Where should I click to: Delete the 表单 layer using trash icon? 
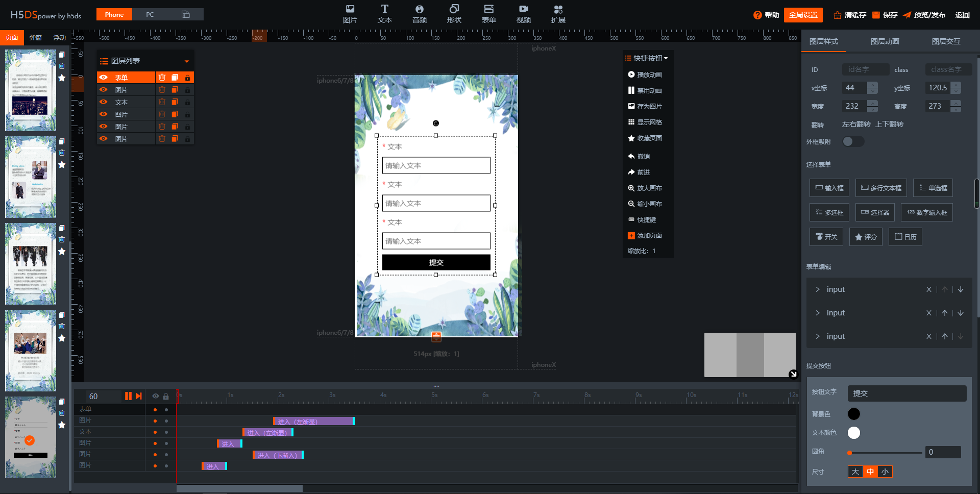click(162, 78)
